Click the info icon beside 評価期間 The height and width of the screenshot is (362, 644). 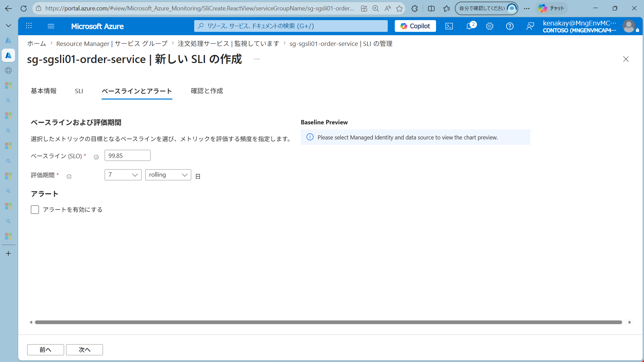69,177
